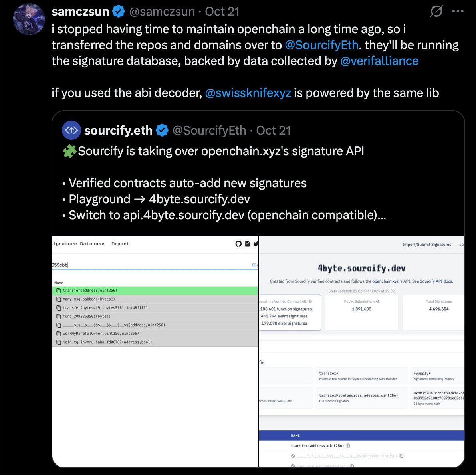This screenshot has height=475, width=476.
Task: Click the copy icon beside many_msg_babbage(bytes1)
Action: point(58,299)
